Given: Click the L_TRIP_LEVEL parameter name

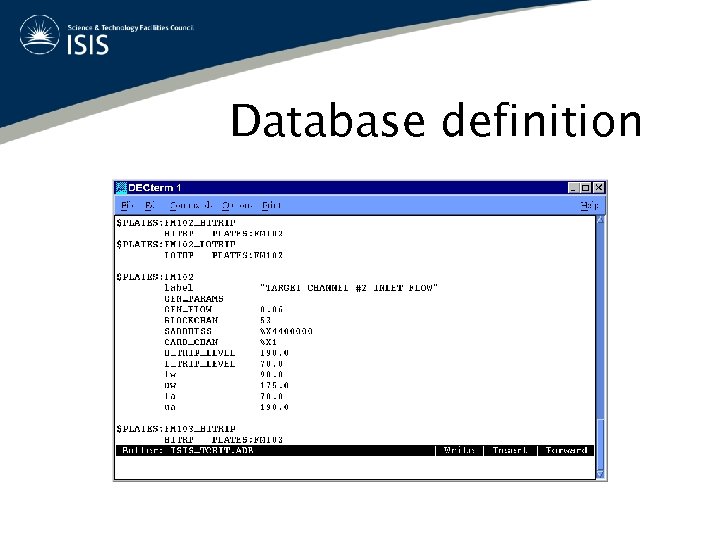Looking at the screenshot, I should click(x=200, y=364).
